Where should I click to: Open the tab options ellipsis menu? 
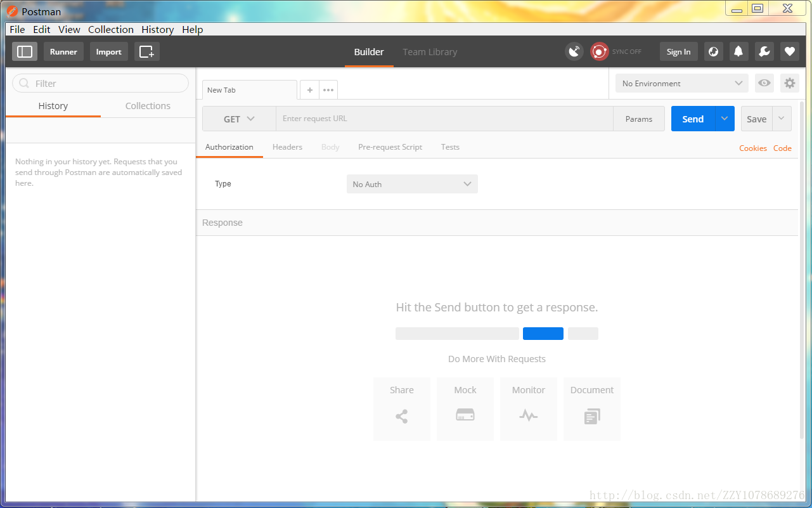[328, 90]
